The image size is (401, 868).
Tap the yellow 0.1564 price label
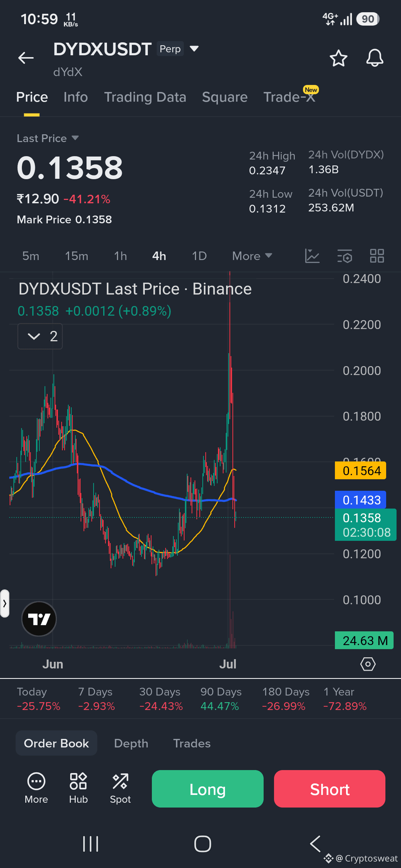coord(361,471)
